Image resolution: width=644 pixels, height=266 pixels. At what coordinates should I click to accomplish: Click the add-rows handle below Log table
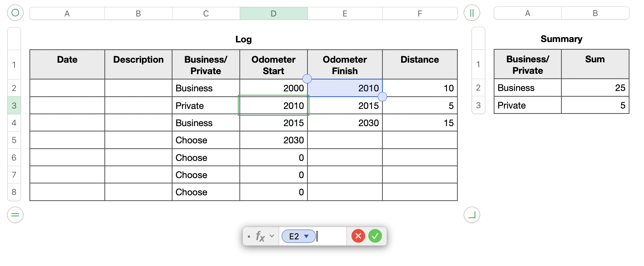15,215
